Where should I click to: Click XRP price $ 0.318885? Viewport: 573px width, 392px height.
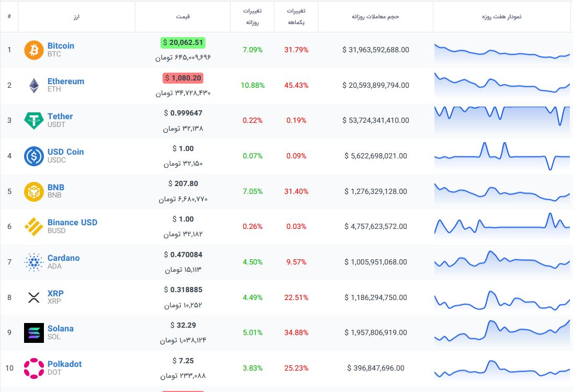point(182,290)
